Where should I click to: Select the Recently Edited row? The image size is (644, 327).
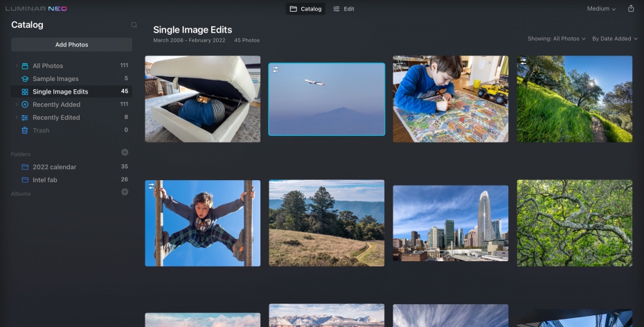pos(71,118)
